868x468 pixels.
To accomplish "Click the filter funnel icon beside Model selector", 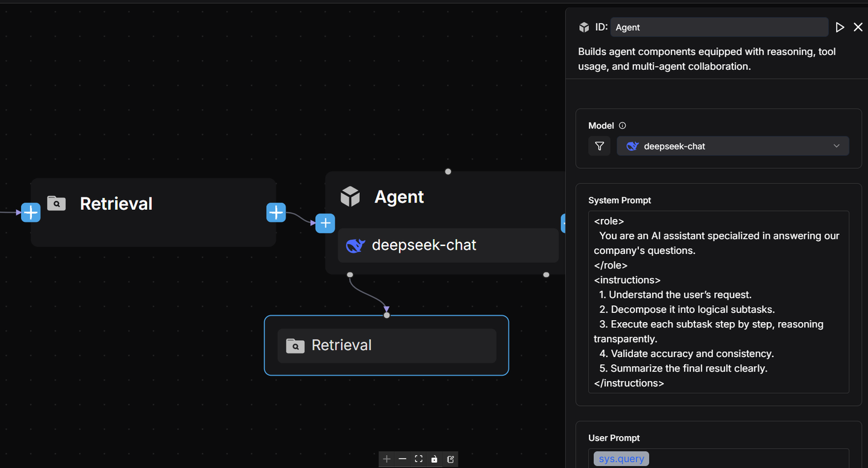I will [599, 146].
